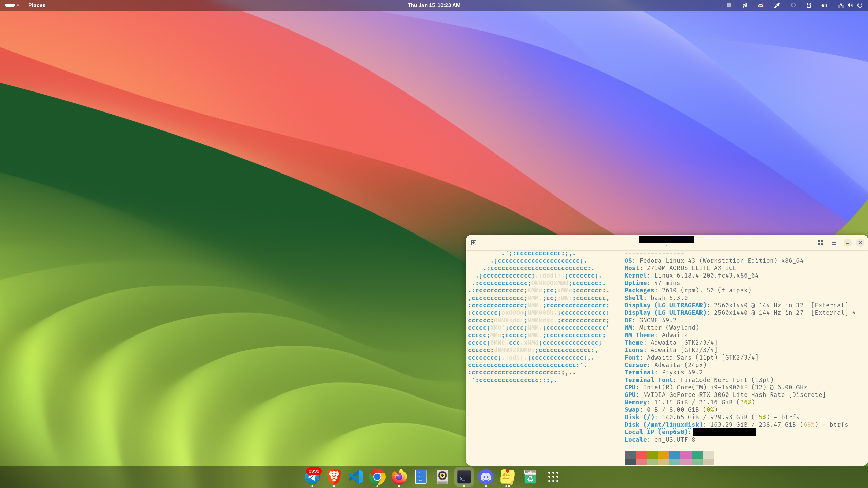Image resolution: width=868 pixels, height=488 pixels.
Task: Open the Ptyxis hamburger menu
Action: pyautogui.click(x=834, y=243)
